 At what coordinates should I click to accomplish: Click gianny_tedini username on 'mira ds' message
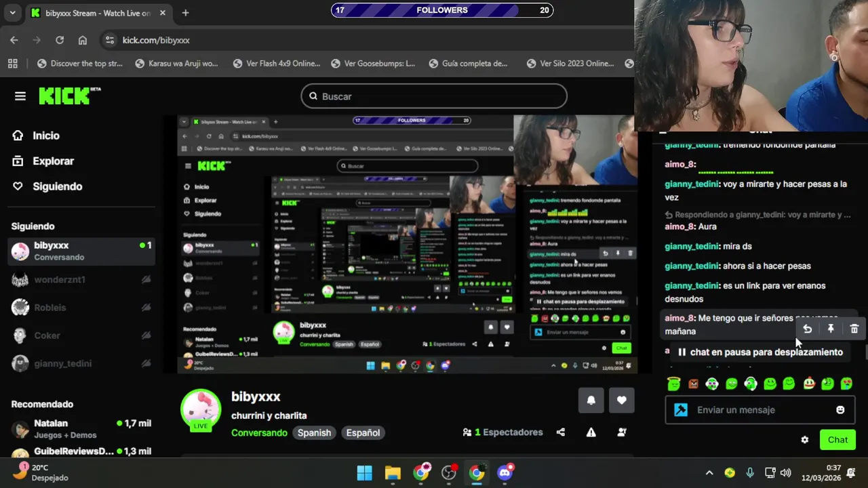(x=692, y=246)
